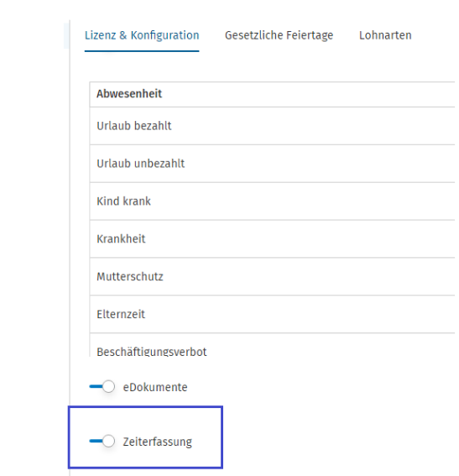Toggle the eDokumente switch knob
This screenshot has width=459, height=476.
(108, 386)
